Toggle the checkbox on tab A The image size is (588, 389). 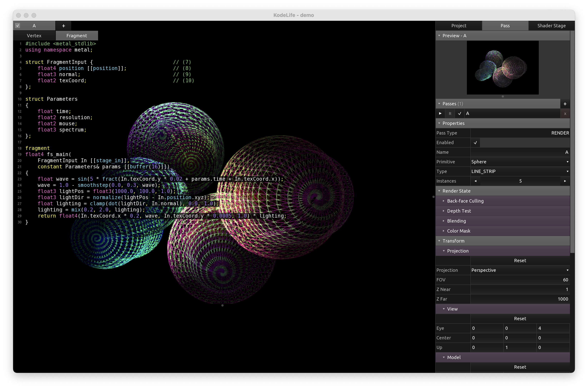coord(18,26)
